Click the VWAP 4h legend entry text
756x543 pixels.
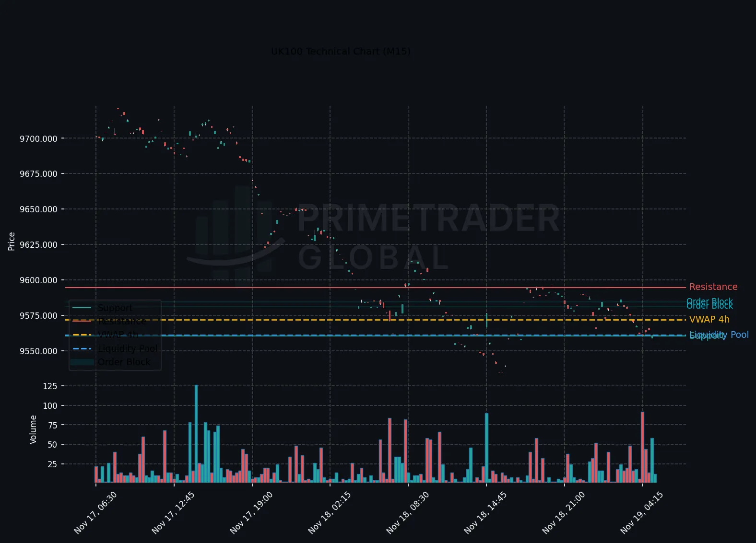click(x=118, y=335)
